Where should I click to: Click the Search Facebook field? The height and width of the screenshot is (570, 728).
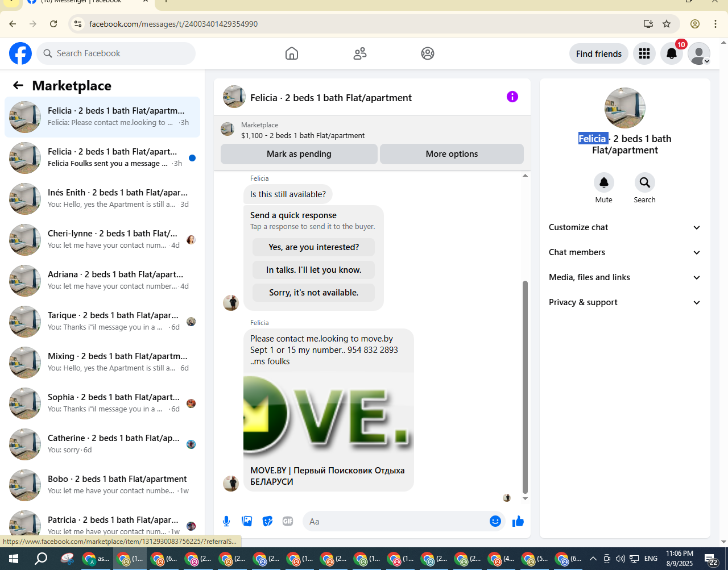117,53
